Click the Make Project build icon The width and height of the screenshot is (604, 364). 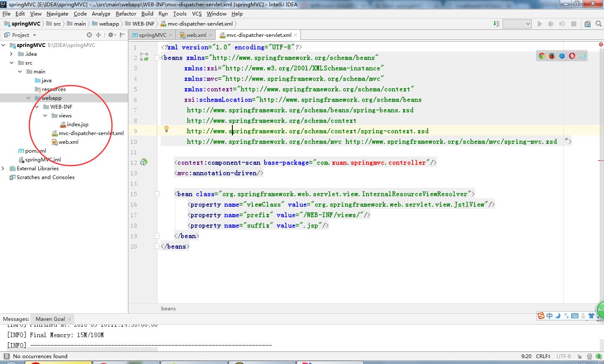click(496, 24)
